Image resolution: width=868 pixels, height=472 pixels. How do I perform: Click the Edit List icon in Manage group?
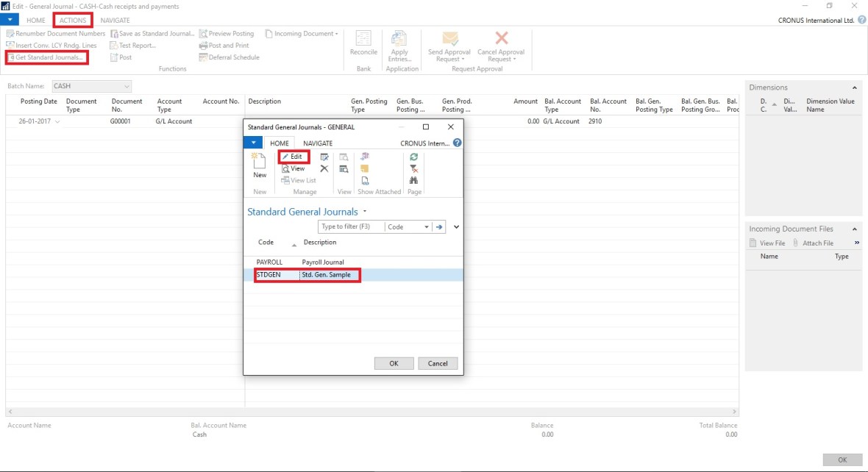click(x=324, y=157)
